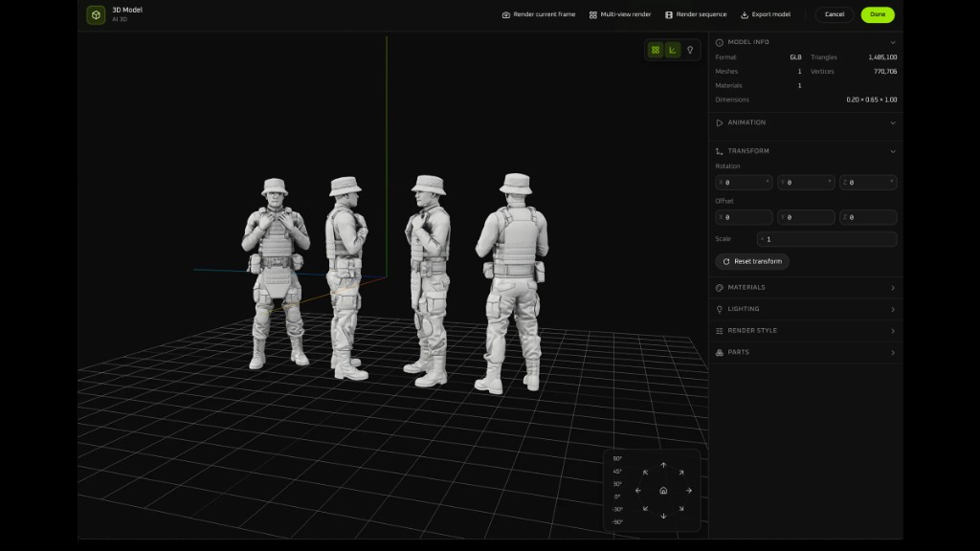
Task: Set camera elevation to -30°
Action: coord(617,510)
